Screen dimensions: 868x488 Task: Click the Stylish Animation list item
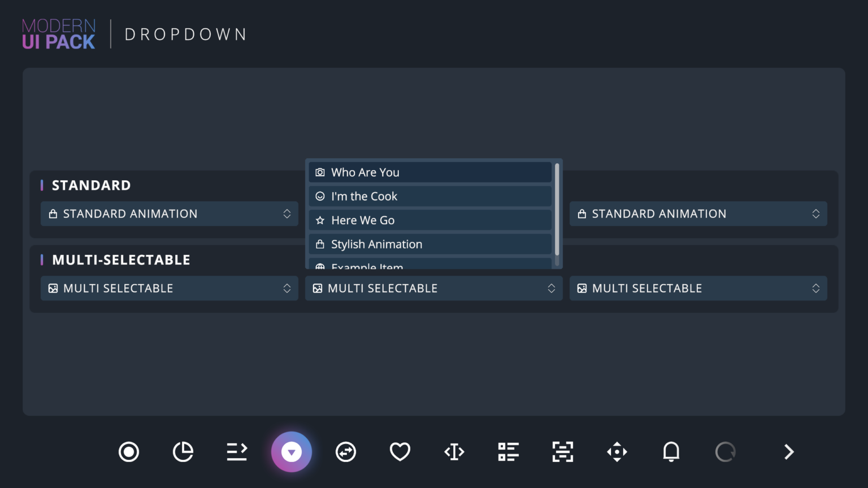tap(429, 244)
